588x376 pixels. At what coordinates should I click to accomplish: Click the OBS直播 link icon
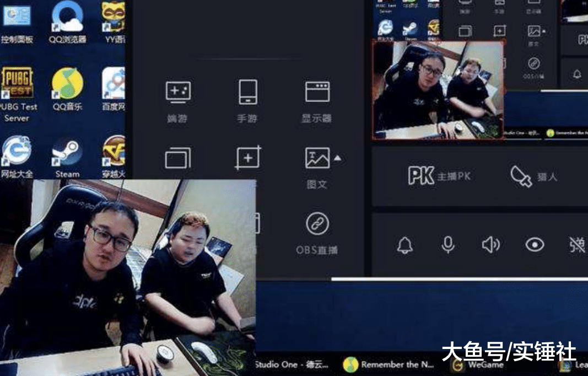(x=317, y=224)
